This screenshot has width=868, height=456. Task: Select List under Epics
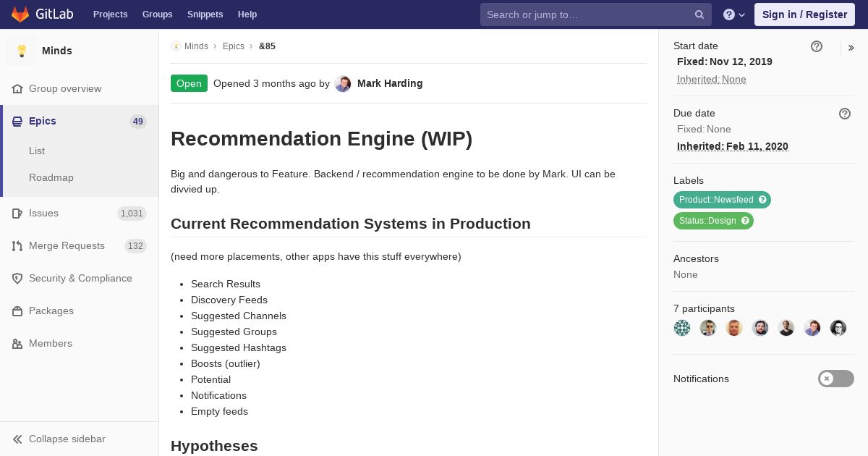pyautogui.click(x=37, y=151)
